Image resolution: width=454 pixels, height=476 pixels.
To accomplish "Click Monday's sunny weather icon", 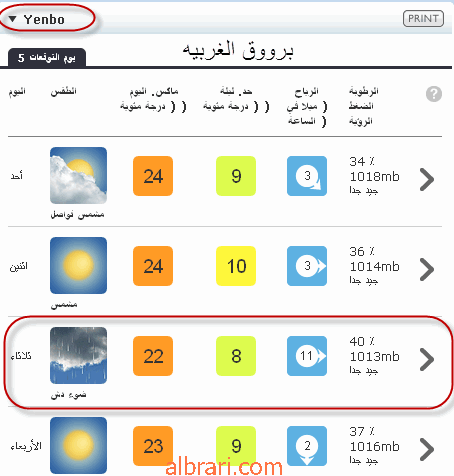I will (78, 265).
